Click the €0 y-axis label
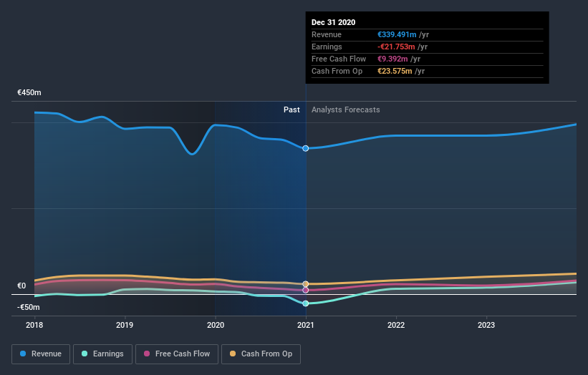The width and height of the screenshot is (588, 375). (21, 286)
